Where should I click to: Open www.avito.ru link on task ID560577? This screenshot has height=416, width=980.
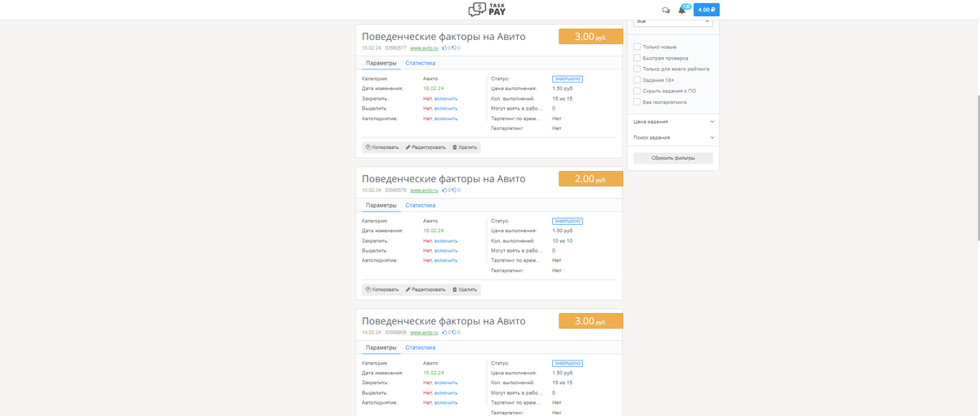point(424,48)
